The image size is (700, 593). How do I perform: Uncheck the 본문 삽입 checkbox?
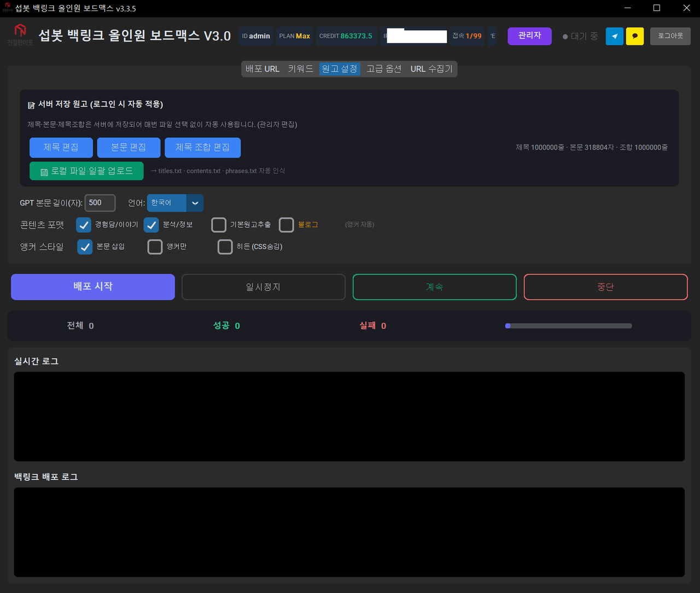[85, 247]
